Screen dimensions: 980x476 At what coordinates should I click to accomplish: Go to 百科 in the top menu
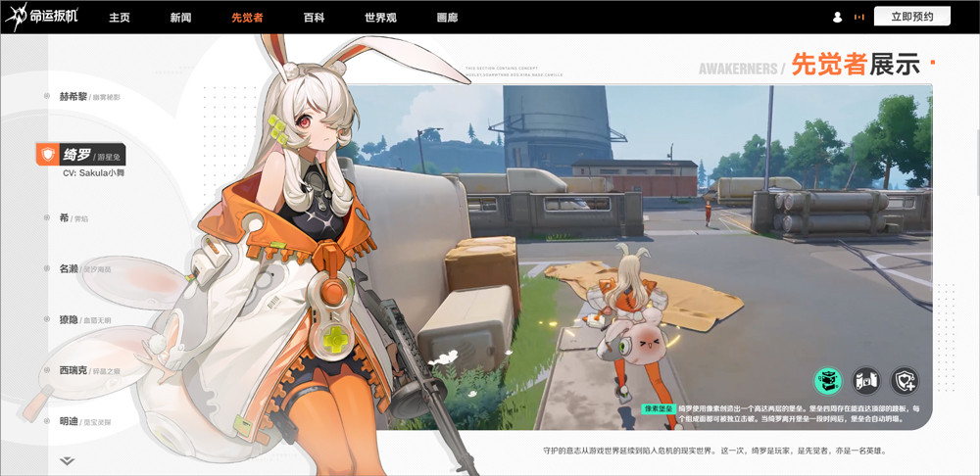314,18
